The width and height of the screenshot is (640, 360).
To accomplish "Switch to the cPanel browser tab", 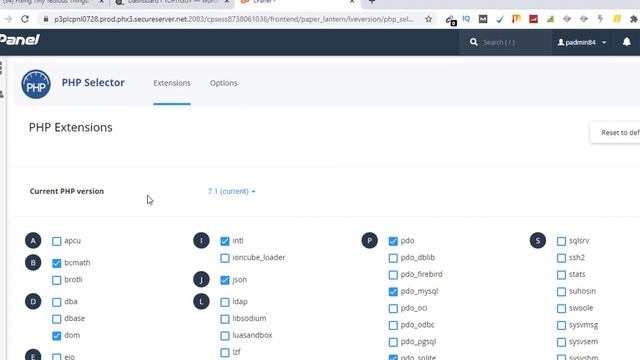I will pos(296,2).
